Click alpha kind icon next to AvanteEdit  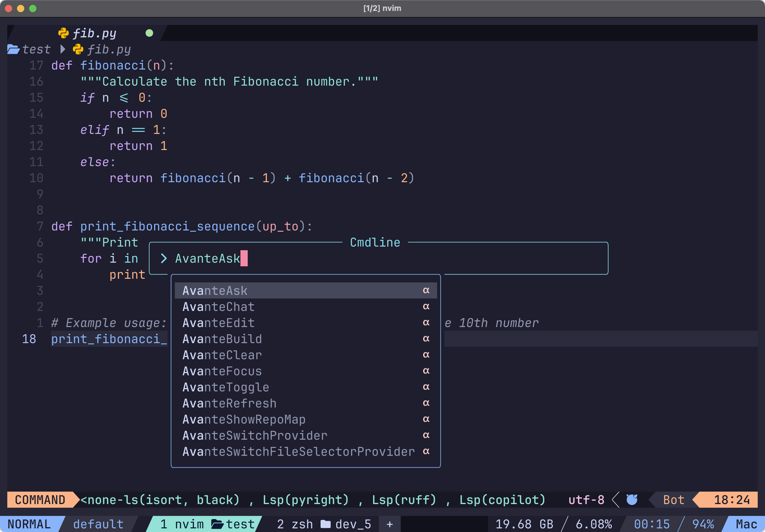tap(426, 322)
